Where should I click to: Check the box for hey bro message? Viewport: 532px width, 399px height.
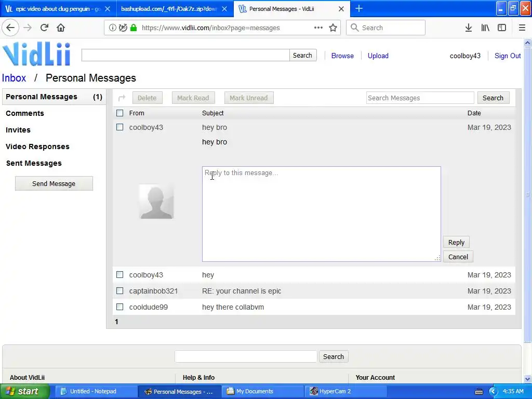[120, 127]
